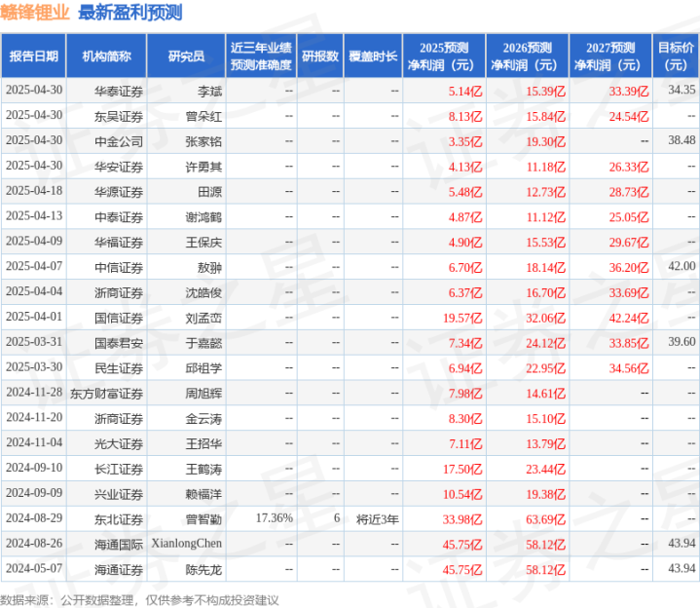Click the 目标价 column header

coord(676,57)
